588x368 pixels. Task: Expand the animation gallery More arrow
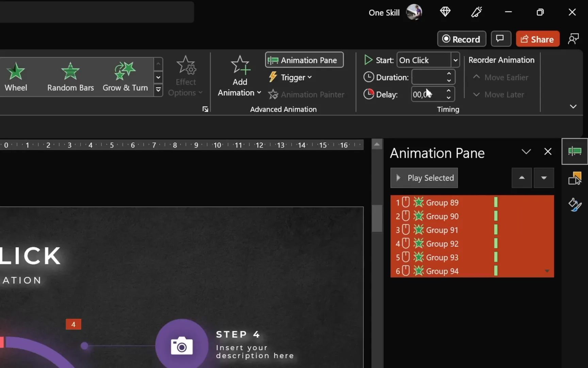click(158, 90)
